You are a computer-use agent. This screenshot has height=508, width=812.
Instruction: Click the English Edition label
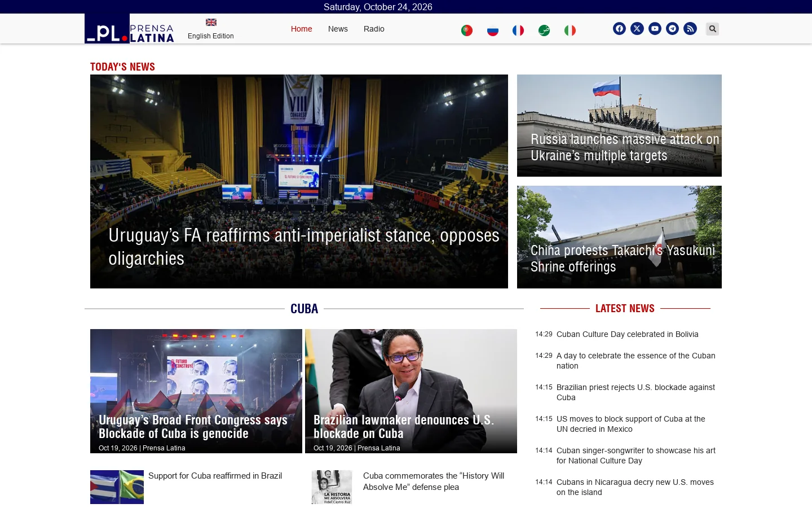click(x=211, y=36)
